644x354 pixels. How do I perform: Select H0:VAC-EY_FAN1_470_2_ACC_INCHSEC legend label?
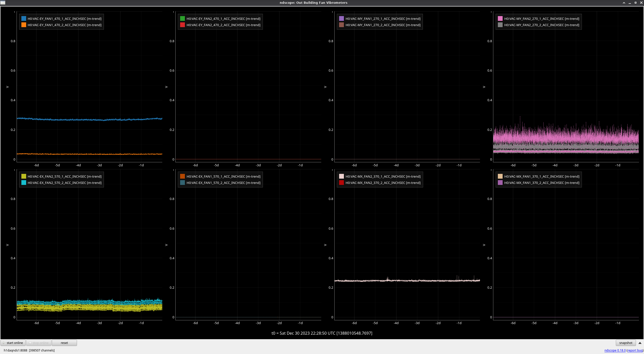pyautogui.click(x=65, y=25)
